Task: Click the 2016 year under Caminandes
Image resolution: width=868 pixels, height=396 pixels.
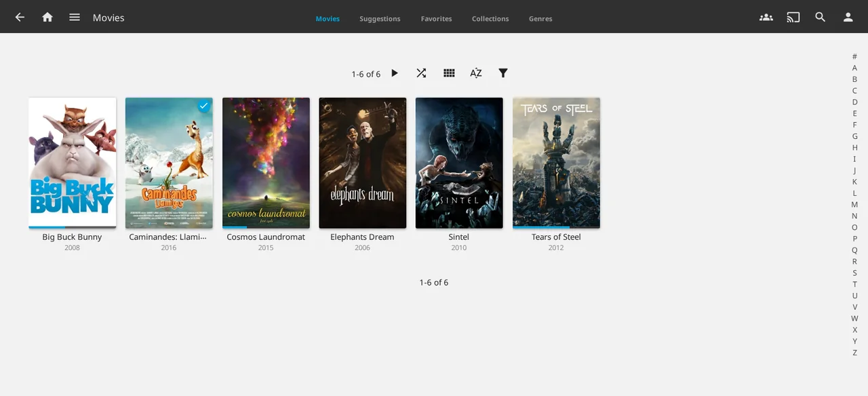Action: click(x=169, y=248)
